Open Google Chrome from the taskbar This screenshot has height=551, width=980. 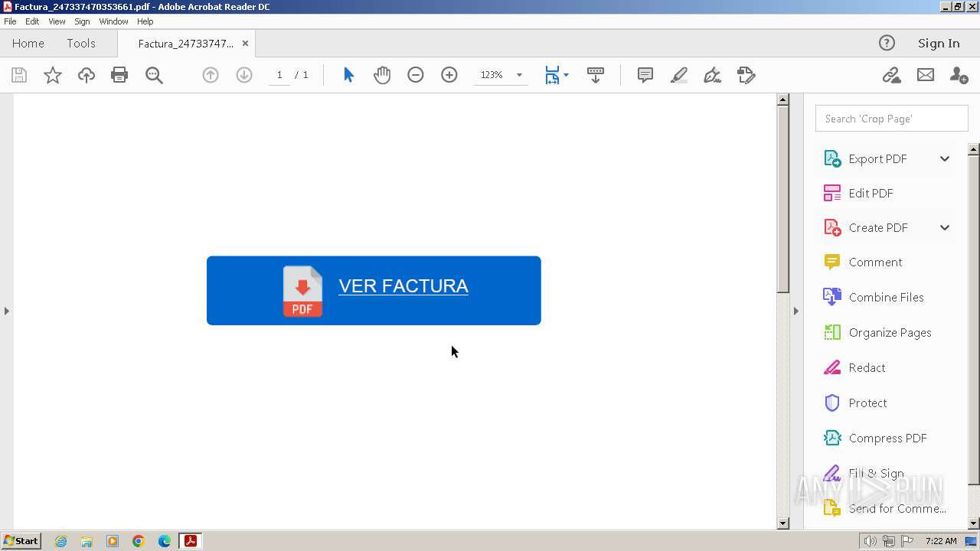[x=139, y=541]
